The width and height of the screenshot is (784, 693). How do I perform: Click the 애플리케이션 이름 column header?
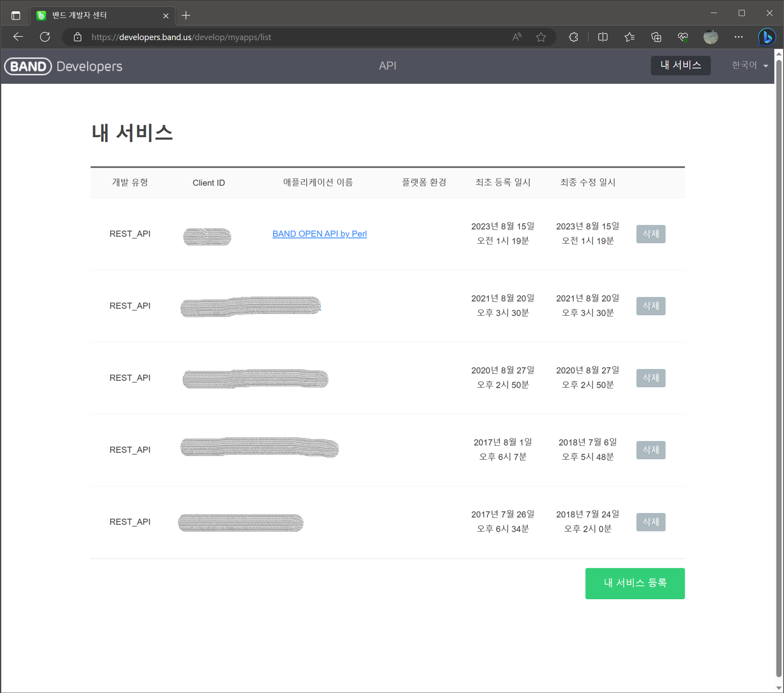click(x=318, y=183)
